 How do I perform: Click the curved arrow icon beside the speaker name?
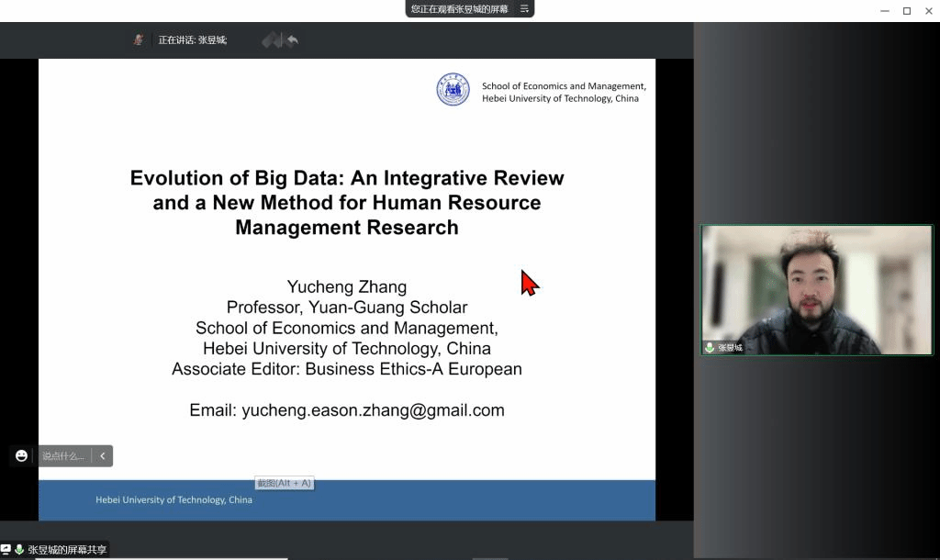point(292,39)
